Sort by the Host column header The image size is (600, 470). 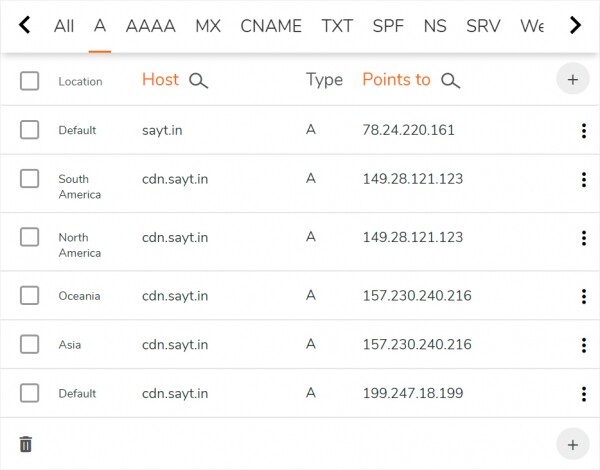point(160,80)
